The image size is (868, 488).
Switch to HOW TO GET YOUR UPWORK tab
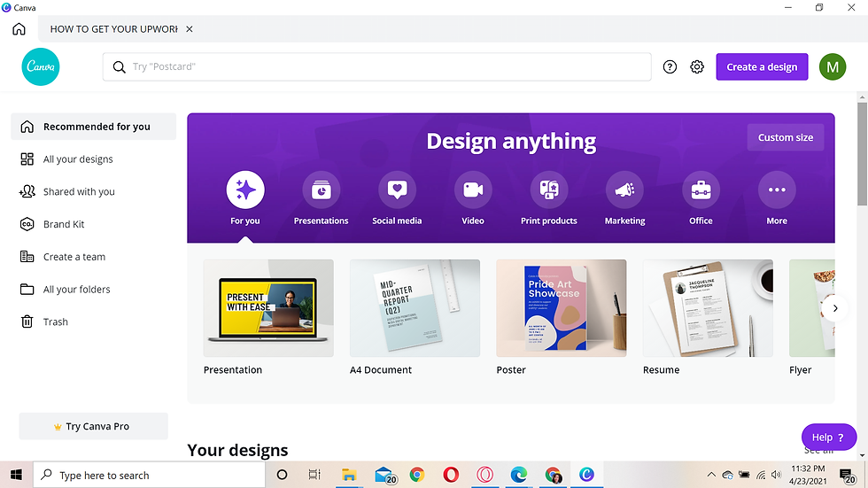(x=113, y=28)
